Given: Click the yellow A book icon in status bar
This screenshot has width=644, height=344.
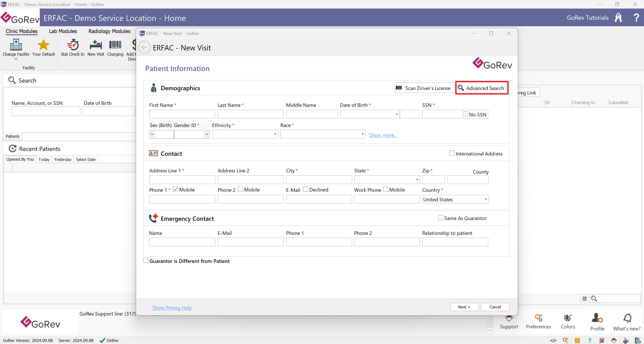Looking at the screenshot, I should 577,340.
